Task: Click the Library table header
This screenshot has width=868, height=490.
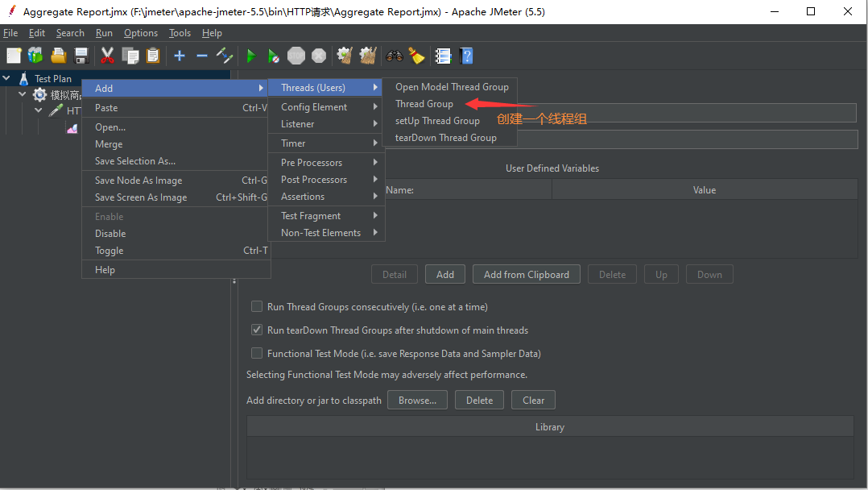Action: pos(550,427)
